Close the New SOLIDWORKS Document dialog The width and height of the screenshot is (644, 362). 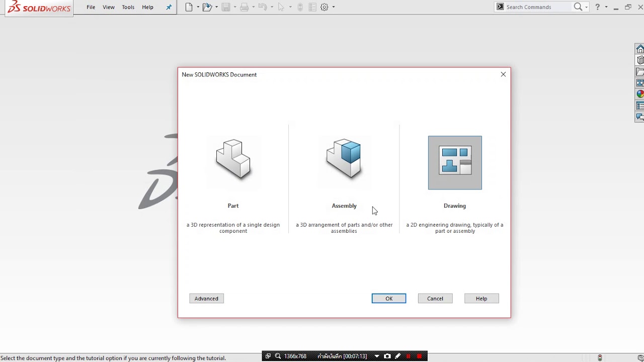pos(503,74)
